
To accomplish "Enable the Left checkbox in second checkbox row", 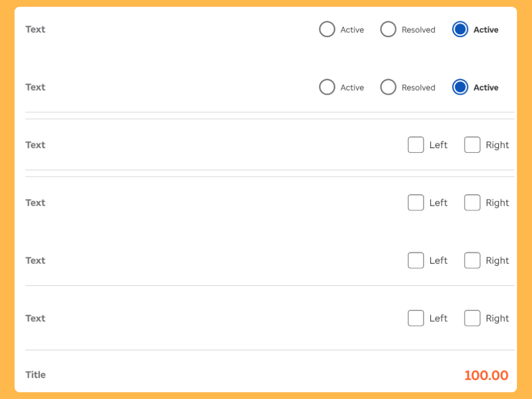I will click(x=416, y=203).
